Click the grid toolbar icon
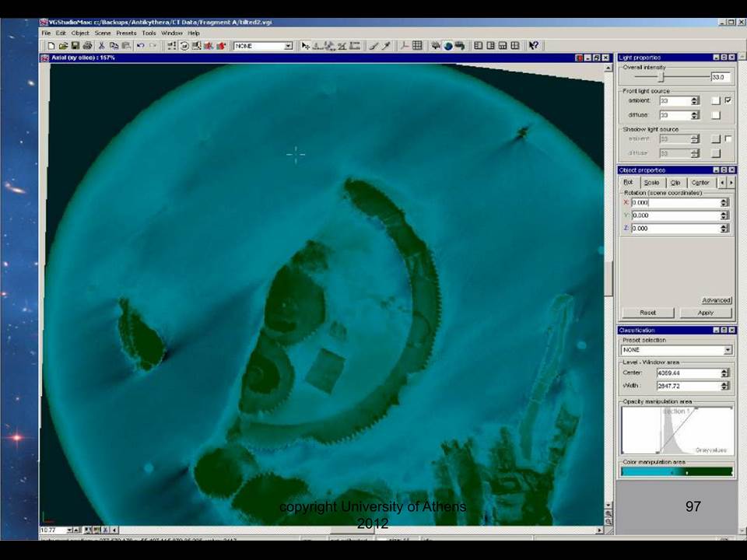 tap(417, 46)
